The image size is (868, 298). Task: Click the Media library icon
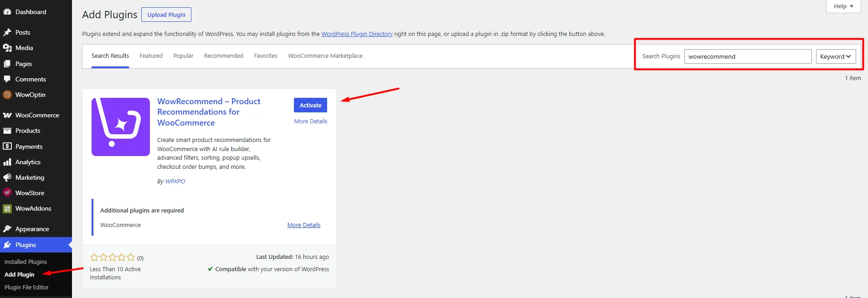click(7, 48)
